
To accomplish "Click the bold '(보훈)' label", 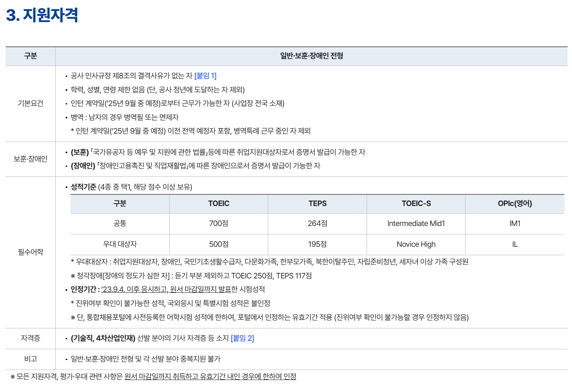I will click(80, 152).
